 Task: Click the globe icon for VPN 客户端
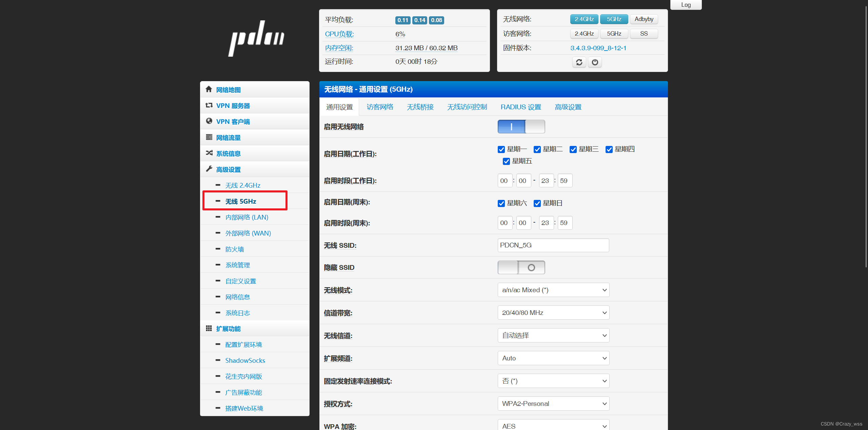209,121
